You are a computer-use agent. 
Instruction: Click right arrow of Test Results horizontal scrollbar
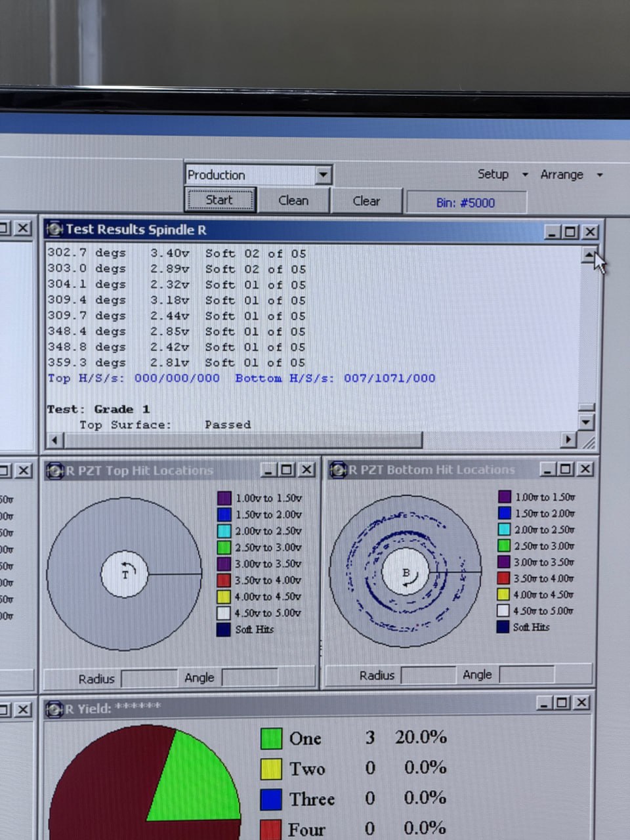568,440
